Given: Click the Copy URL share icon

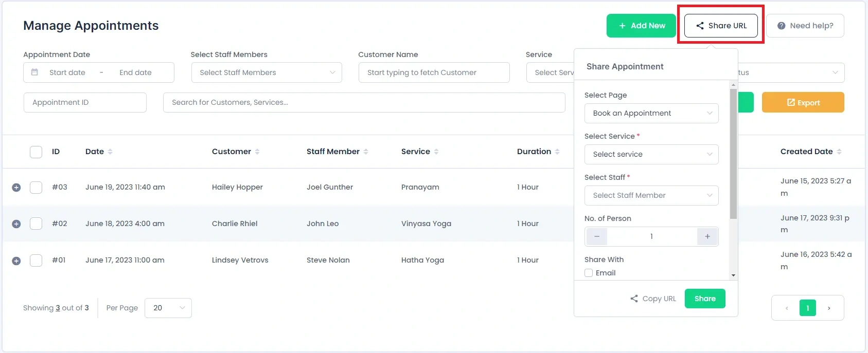Looking at the screenshot, I should 634,299.
